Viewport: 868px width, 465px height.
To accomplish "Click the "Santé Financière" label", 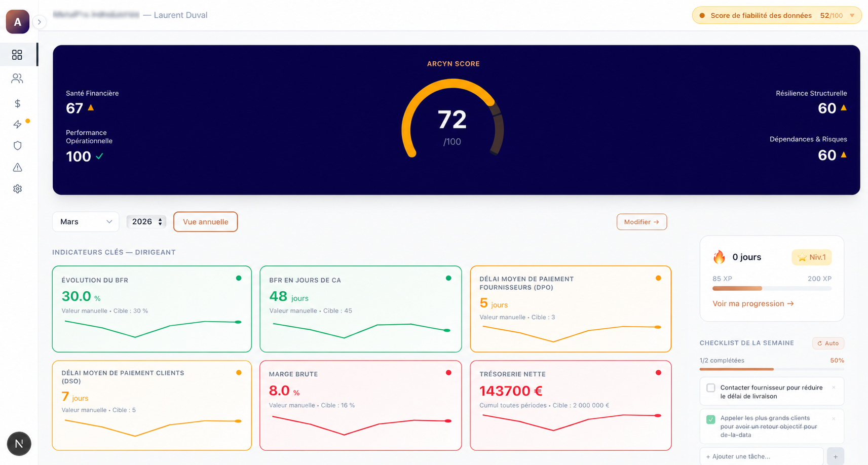I will click(92, 93).
